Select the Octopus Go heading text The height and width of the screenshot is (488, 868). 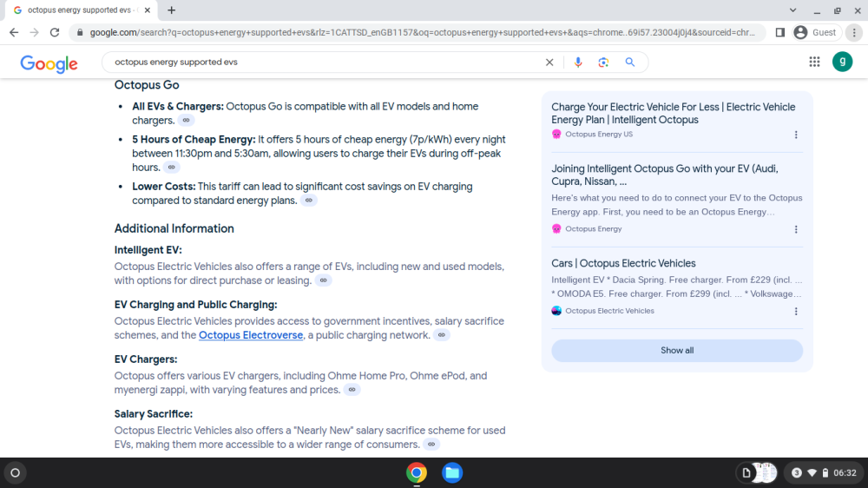tap(147, 85)
